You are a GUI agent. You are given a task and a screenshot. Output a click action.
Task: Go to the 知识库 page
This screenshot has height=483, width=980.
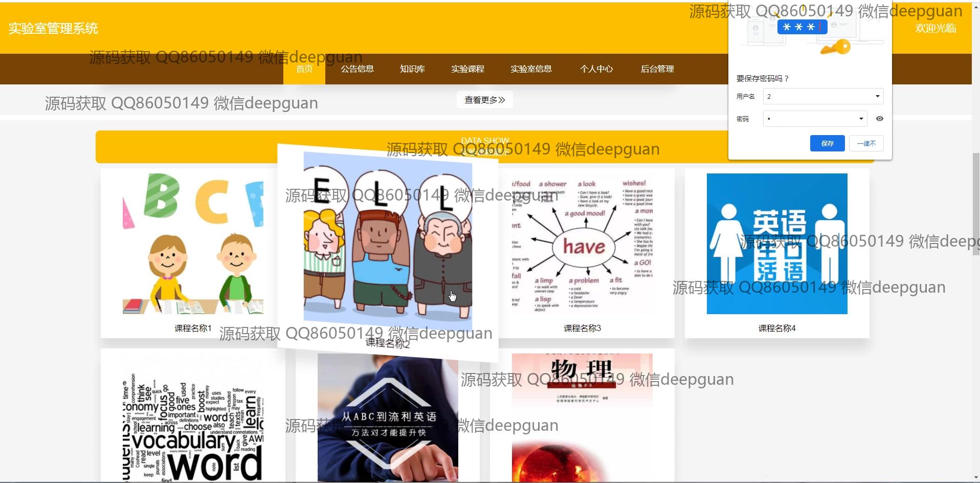(412, 69)
